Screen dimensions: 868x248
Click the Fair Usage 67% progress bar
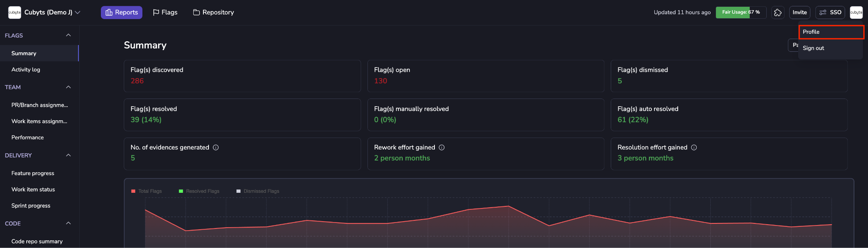pos(741,12)
